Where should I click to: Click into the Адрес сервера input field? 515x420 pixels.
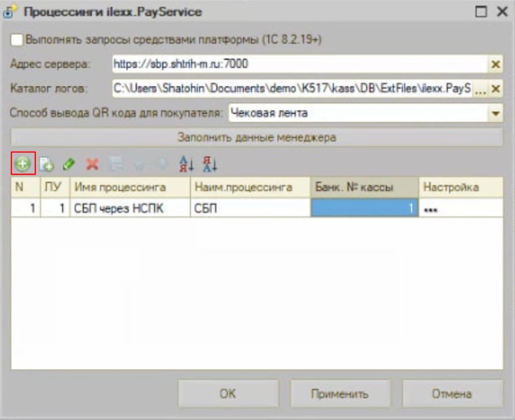tap(299, 64)
